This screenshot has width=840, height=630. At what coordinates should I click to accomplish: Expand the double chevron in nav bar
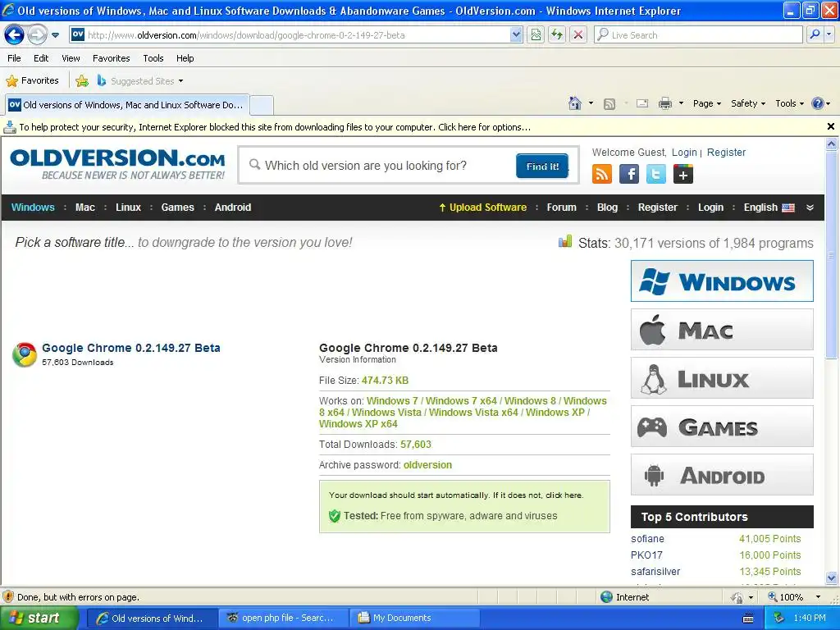810,208
